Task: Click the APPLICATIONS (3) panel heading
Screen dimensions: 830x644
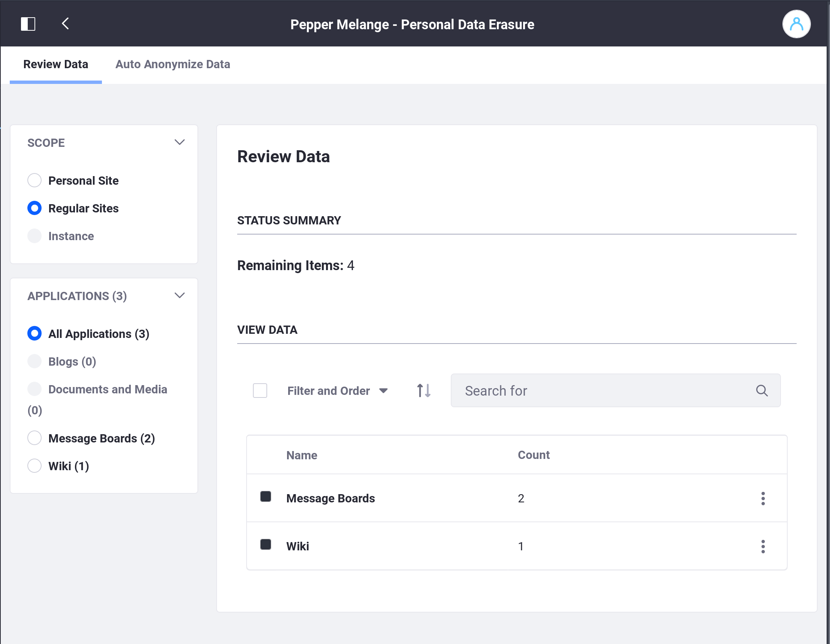Action: click(x=77, y=296)
